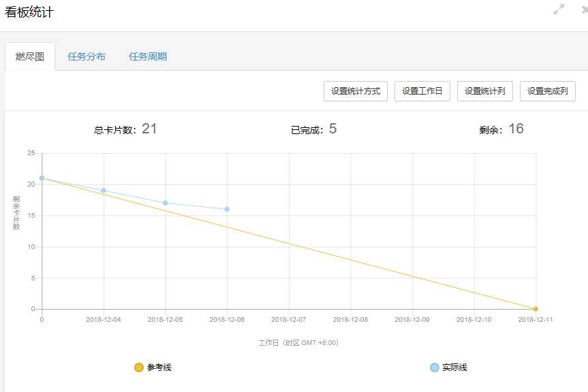Click the 2018-12-07 axis label

[x=289, y=319]
